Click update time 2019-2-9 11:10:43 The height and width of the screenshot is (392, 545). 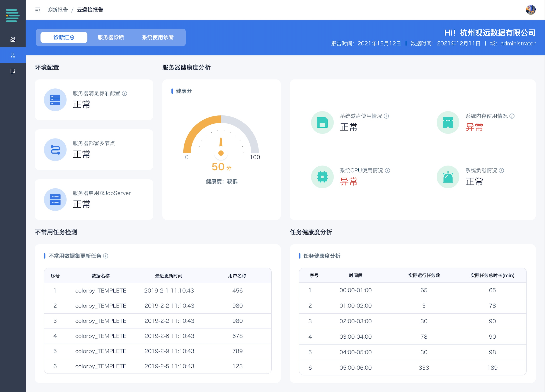point(169,351)
